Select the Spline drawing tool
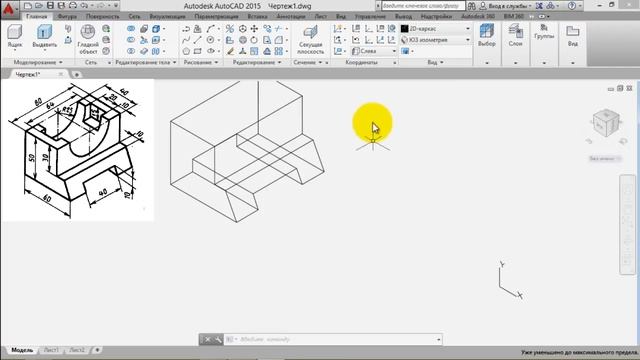This screenshot has width=640, height=360. (186, 40)
